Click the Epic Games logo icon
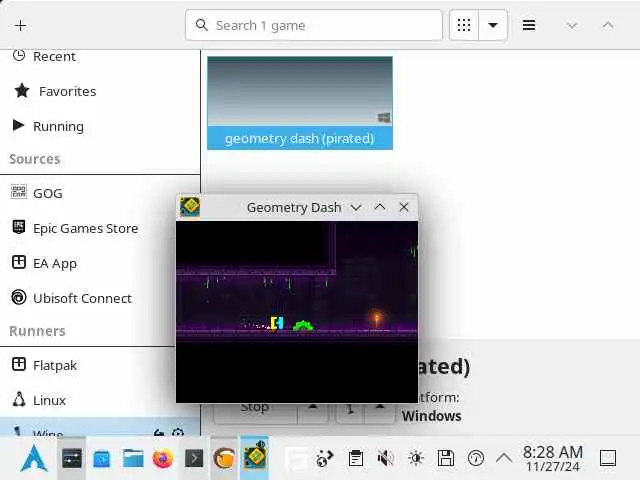Screen dimensions: 640x480 point(19,227)
